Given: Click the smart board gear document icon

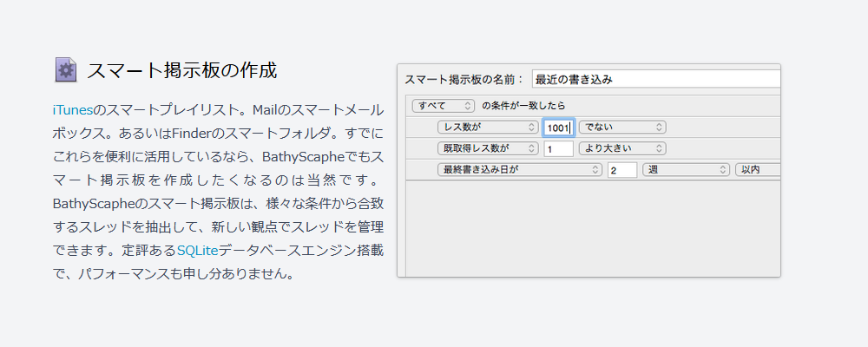Looking at the screenshot, I should (x=65, y=70).
